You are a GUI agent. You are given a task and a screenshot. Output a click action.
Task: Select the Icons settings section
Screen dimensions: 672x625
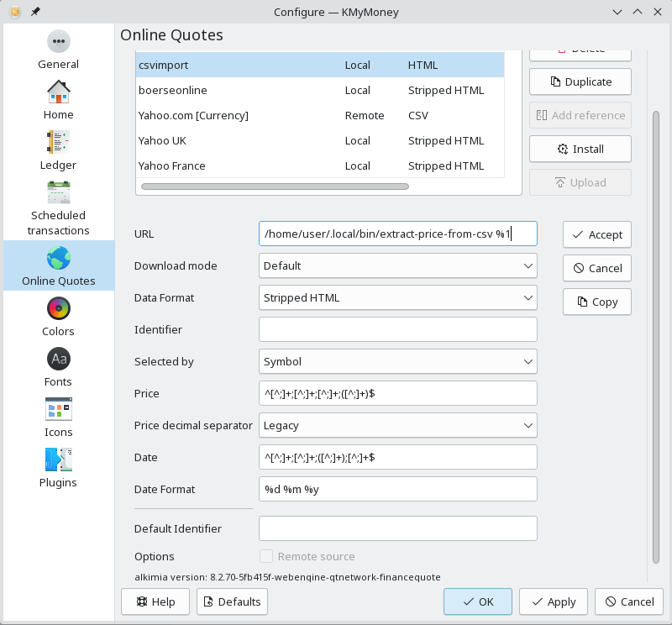point(58,418)
